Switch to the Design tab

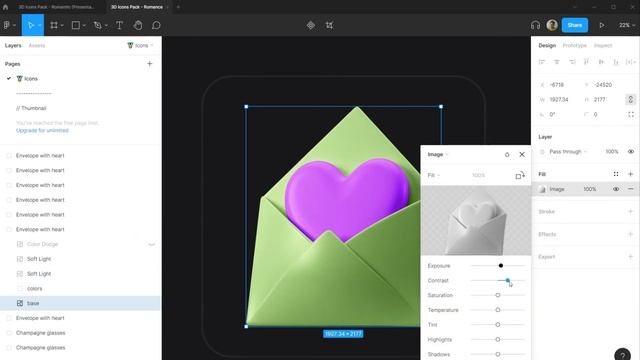[547, 46]
